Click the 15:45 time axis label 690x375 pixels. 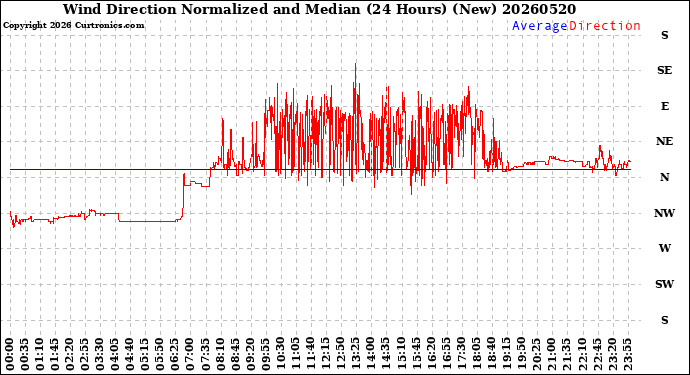tap(417, 354)
